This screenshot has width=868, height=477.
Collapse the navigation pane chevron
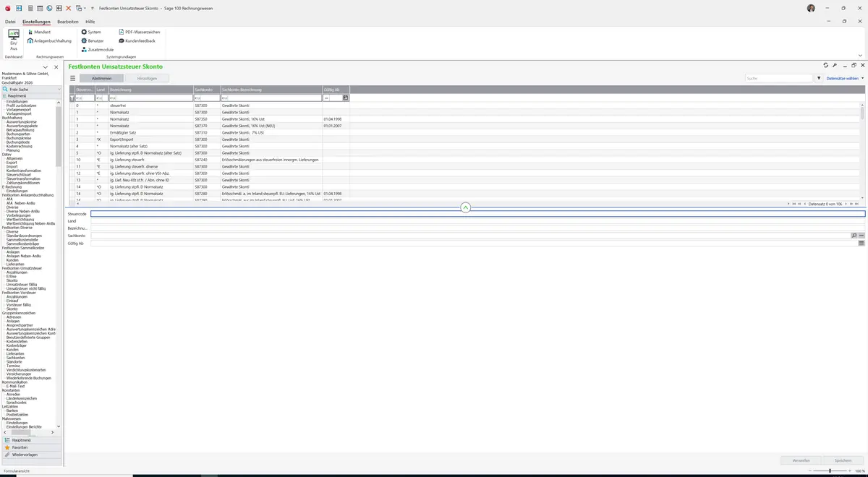[45, 67]
